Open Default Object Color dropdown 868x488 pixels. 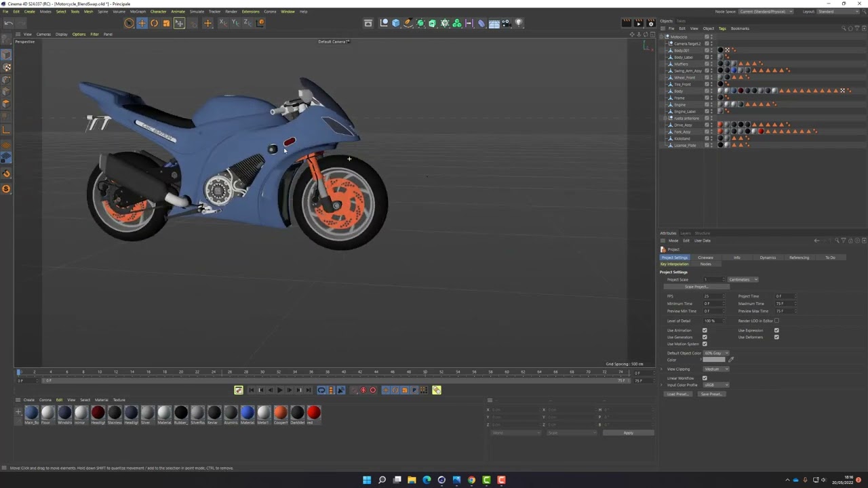coord(716,353)
